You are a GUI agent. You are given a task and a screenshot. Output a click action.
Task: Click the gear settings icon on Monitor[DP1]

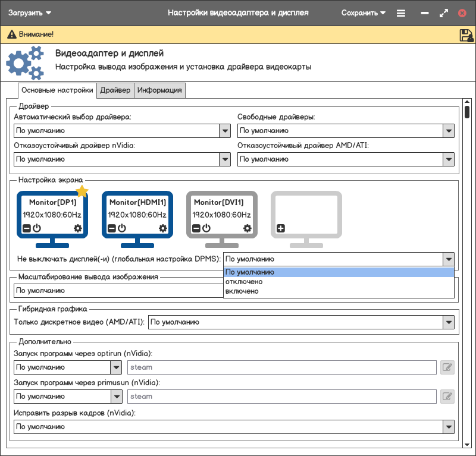[x=77, y=228]
